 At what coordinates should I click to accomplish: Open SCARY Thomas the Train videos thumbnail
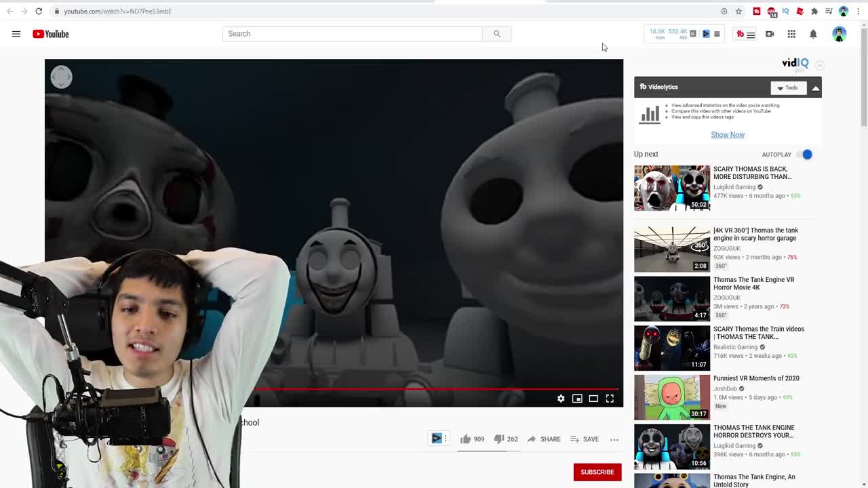[672, 348]
